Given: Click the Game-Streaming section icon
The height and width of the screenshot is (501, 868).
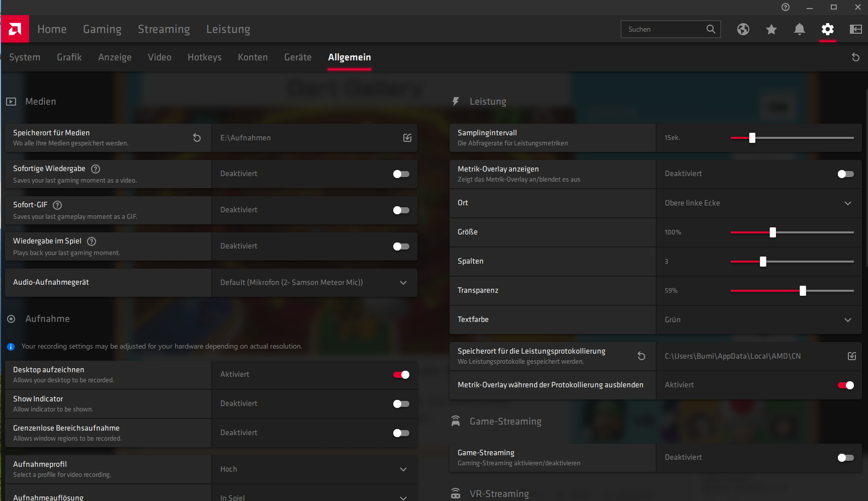Looking at the screenshot, I should [456, 422].
